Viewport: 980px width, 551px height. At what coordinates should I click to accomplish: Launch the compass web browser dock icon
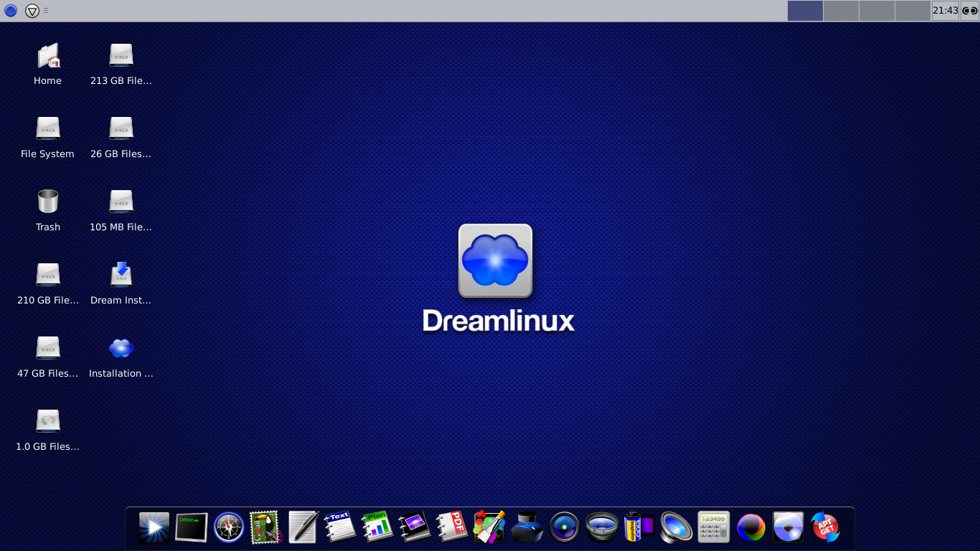[229, 527]
